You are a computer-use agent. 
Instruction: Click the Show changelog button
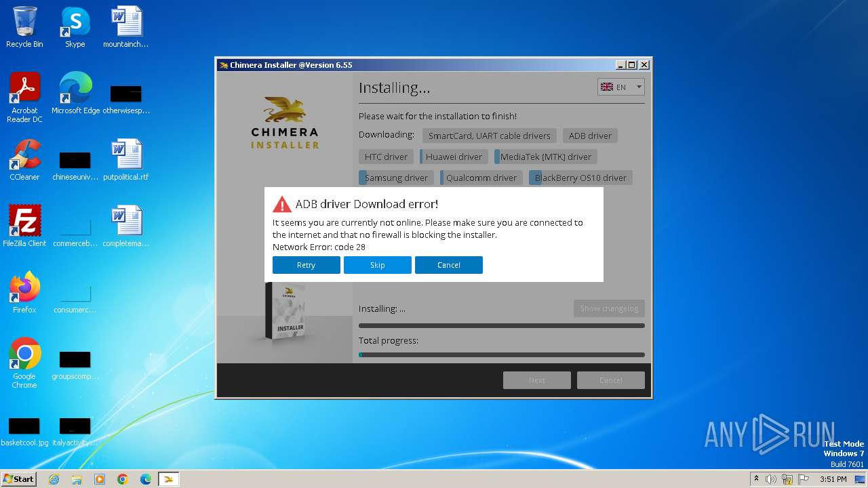609,308
